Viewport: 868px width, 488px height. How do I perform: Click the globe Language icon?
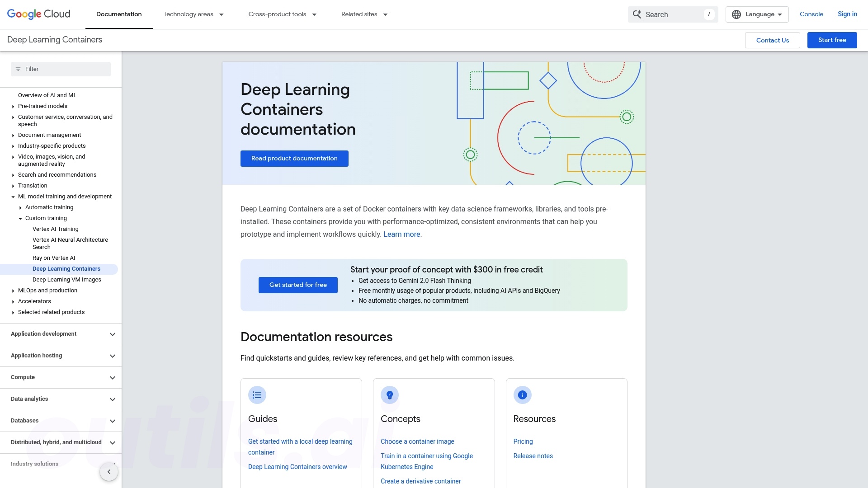click(x=736, y=14)
